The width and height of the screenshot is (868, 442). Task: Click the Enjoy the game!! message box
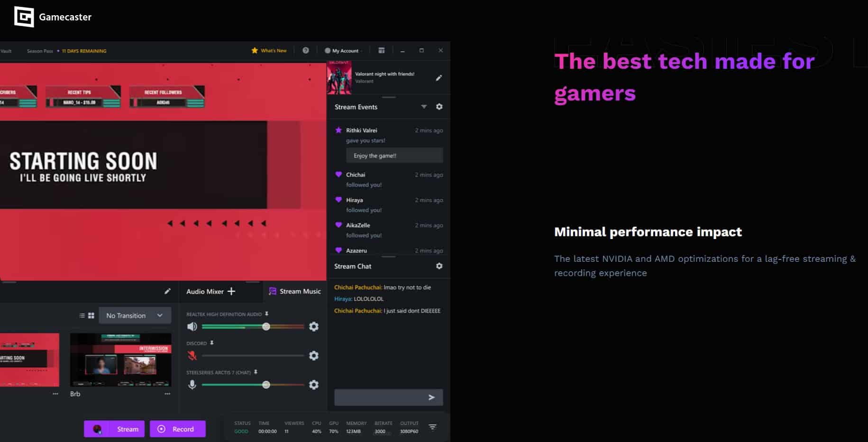[x=394, y=156]
